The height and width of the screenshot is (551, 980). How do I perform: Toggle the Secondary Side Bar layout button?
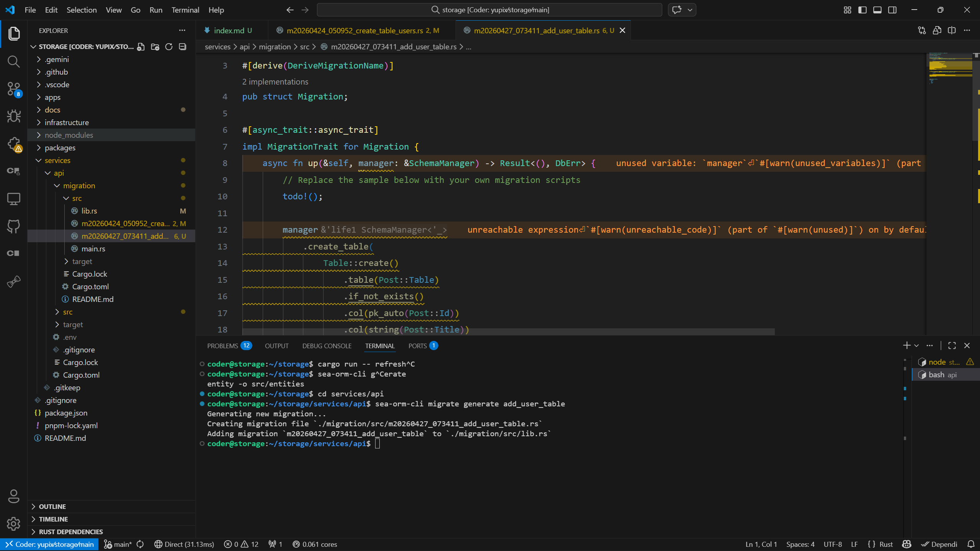pos(892,10)
